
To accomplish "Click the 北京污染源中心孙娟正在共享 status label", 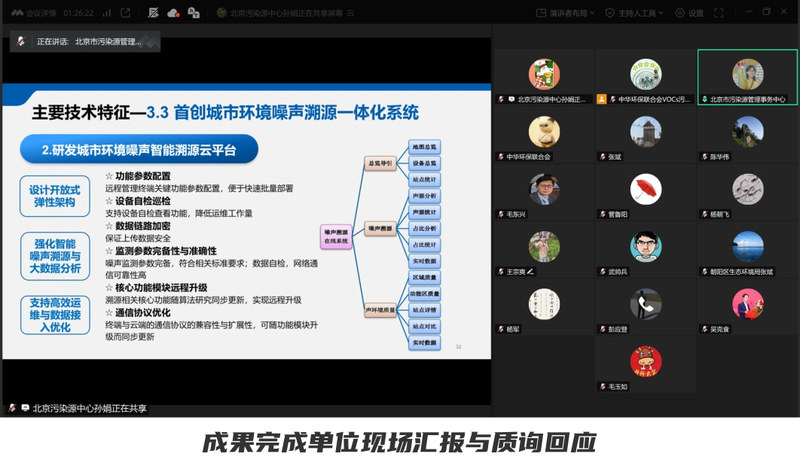I will 90,408.
